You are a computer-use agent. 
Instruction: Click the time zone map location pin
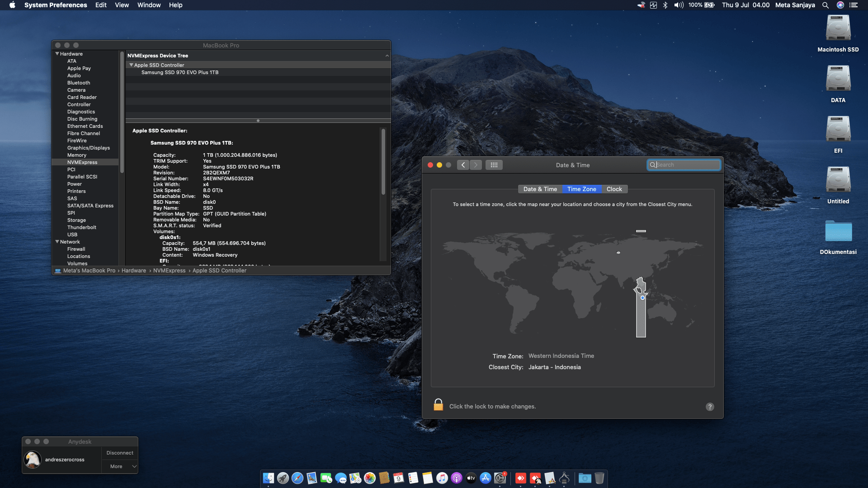click(642, 298)
